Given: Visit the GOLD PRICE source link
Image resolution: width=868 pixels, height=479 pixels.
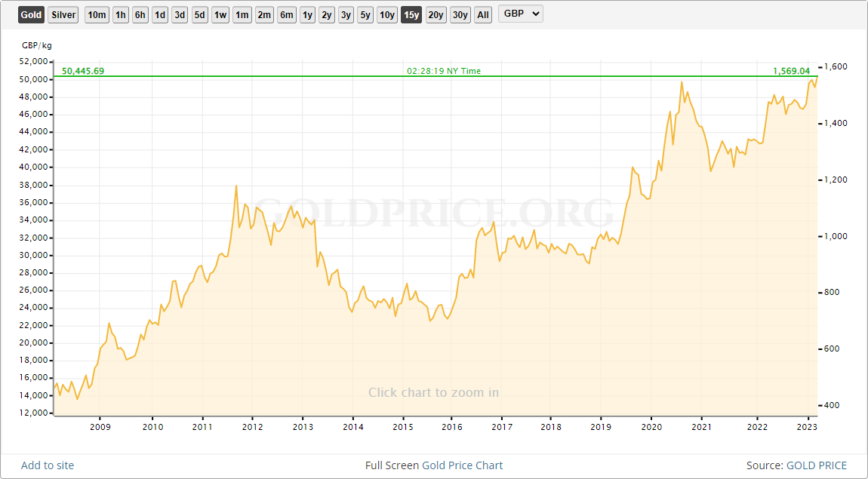Looking at the screenshot, I should [817, 465].
